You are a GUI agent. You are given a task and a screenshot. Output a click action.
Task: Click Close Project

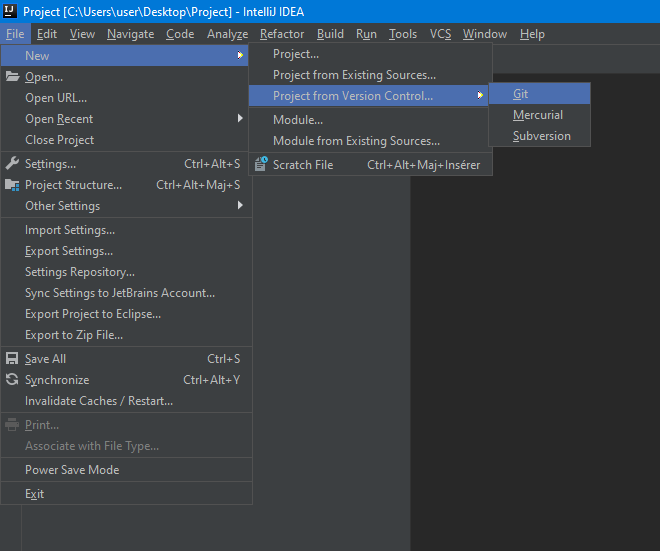coord(126,140)
